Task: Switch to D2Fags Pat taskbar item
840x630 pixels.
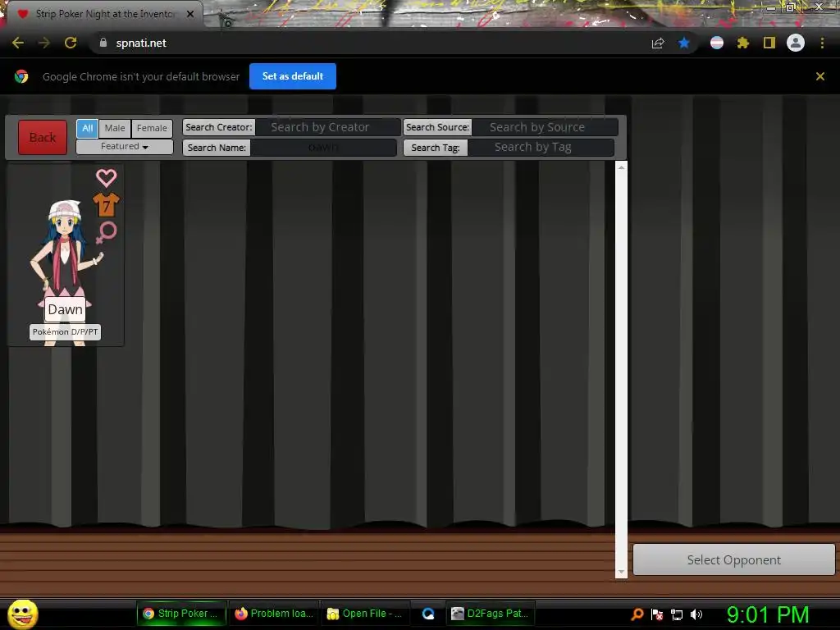Action: coord(491,614)
